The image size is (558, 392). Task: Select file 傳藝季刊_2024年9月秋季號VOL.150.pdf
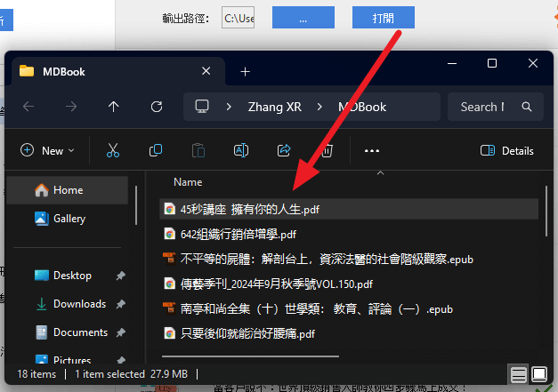pyautogui.click(x=349, y=284)
